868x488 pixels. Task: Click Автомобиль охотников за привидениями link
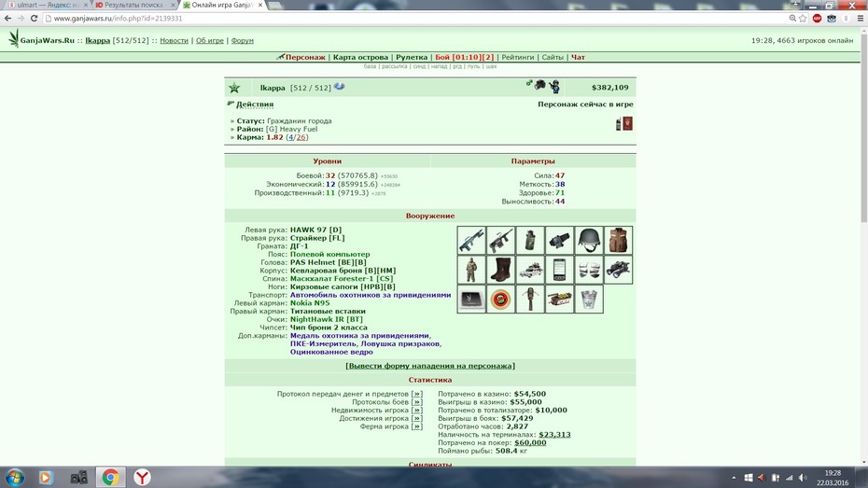tap(371, 295)
